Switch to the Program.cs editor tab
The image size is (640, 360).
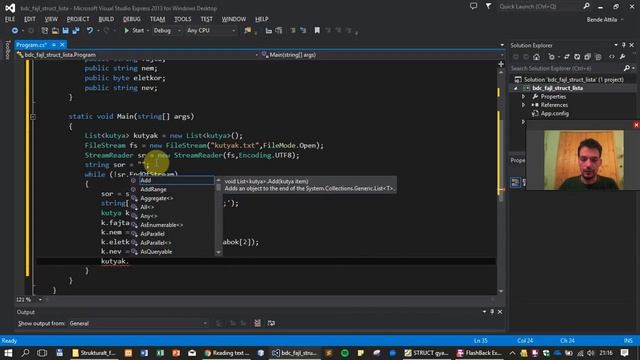(x=31, y=45)
